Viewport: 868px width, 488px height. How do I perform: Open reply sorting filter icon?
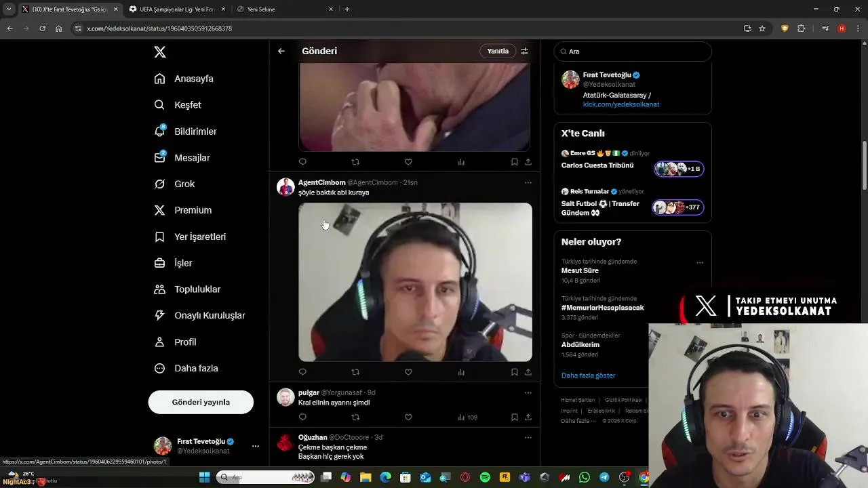(x=524, y=51)
